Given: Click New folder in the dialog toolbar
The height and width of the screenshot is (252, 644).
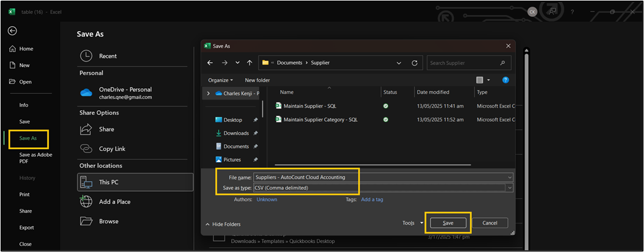Looking at the screenshot, I should point(257,80).
